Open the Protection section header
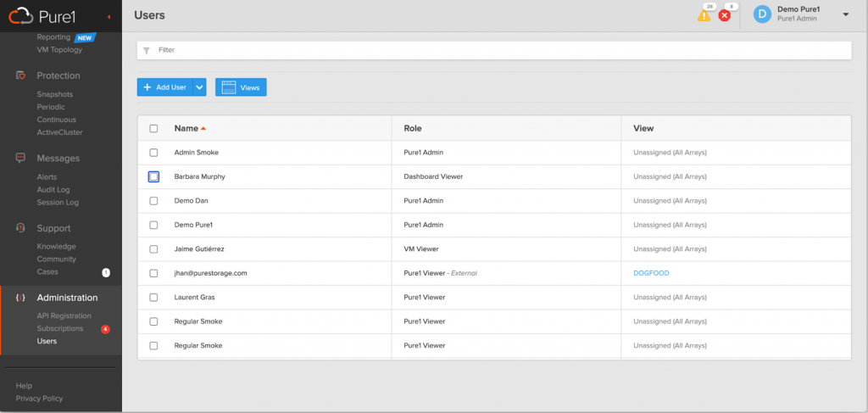This screenshot has width=868, height=413. click(x=58, y=75)
